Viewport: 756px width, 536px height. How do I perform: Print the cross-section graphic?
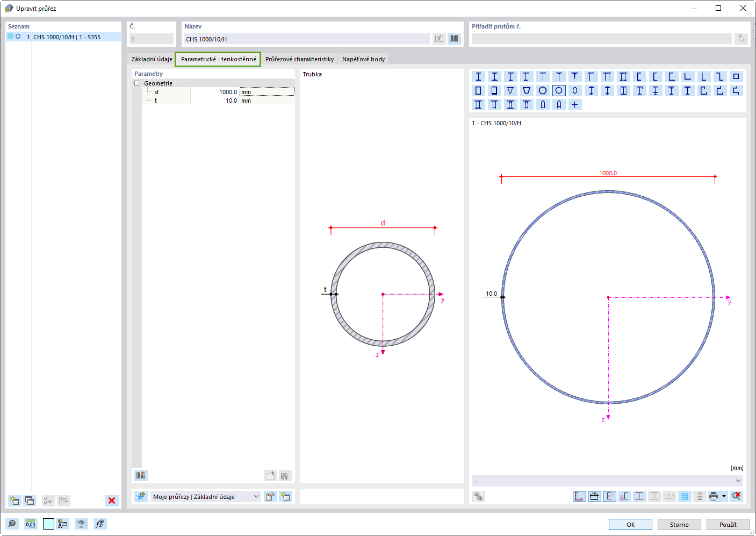click(x=714, y=496)
